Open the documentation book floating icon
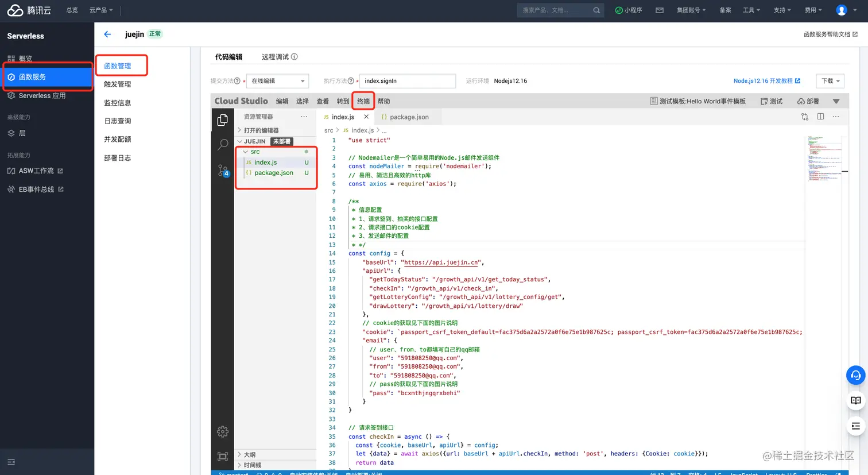 [855, 401]
